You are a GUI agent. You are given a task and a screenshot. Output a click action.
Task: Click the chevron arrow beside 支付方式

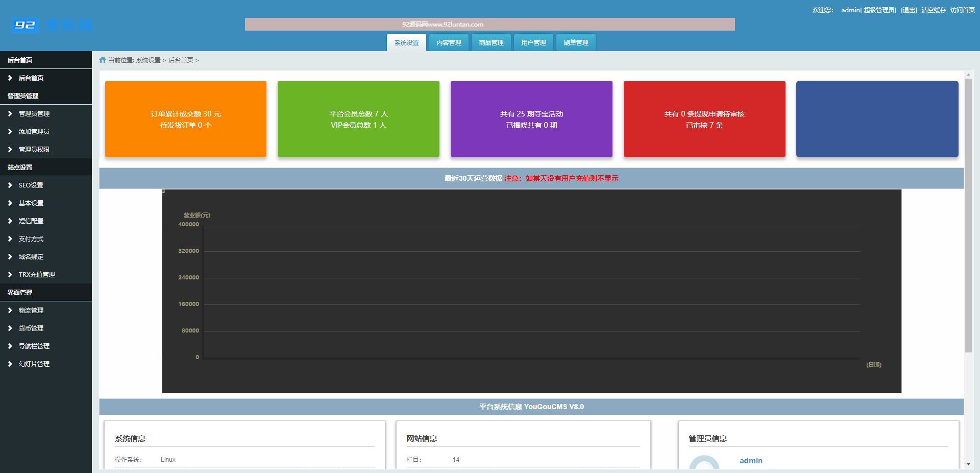[x=10, y=239]
